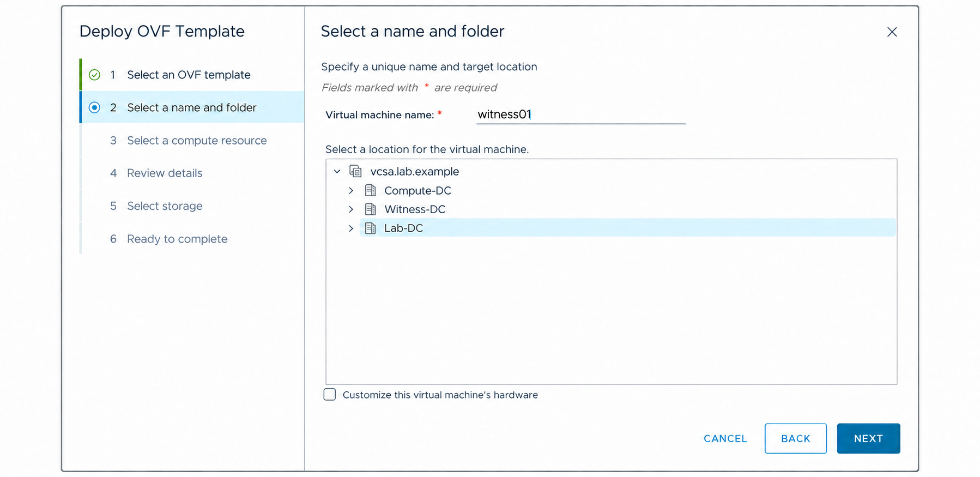The height and width of the screenshot is (477, 980).
Task: Click the green checkmark icon for step 1
Action: coord(94,75)
